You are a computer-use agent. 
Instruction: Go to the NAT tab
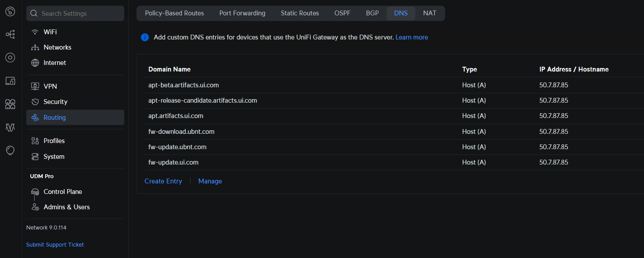tap(430, 13)
